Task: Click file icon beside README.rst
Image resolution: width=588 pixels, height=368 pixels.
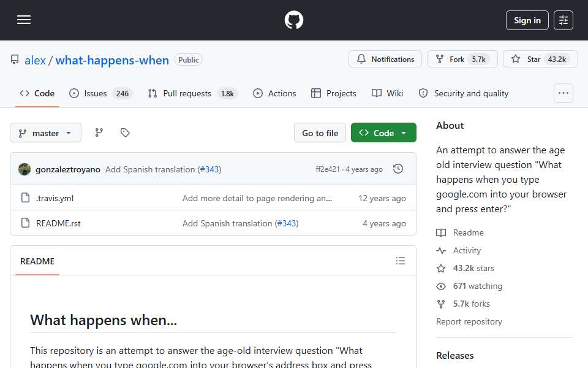Action: point(25,223)
